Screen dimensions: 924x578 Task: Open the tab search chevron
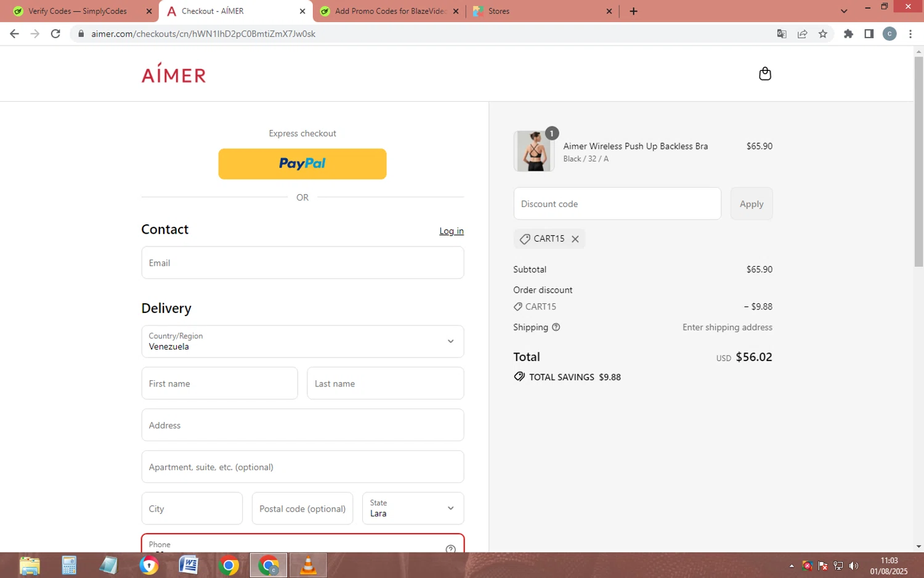point(844,11)
